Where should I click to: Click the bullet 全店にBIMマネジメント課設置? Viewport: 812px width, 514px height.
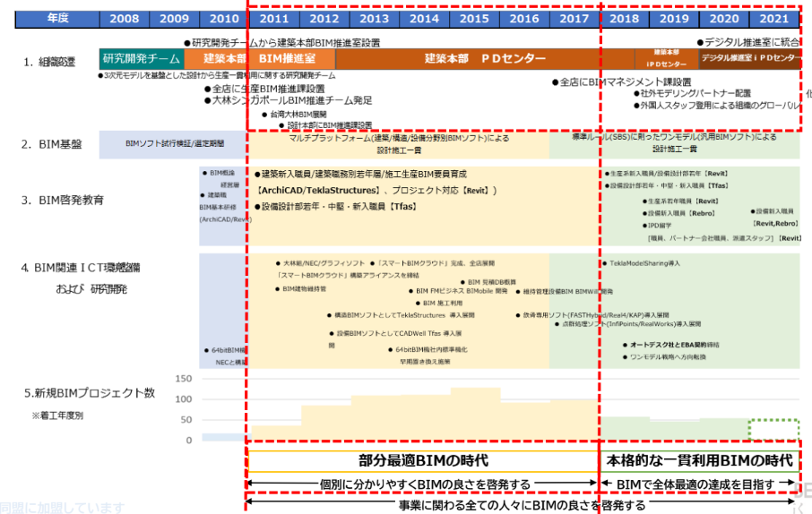[x=621, y=81]
